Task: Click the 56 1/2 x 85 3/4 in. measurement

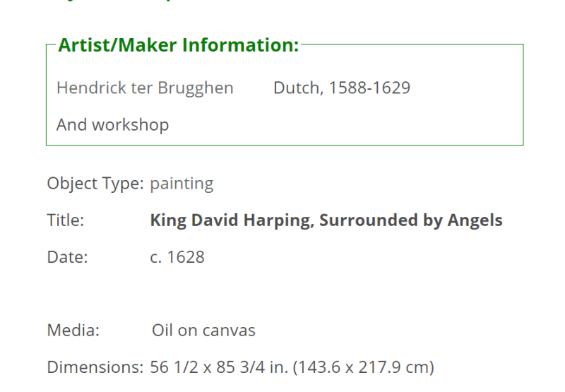Action: (x=219, y=367)
